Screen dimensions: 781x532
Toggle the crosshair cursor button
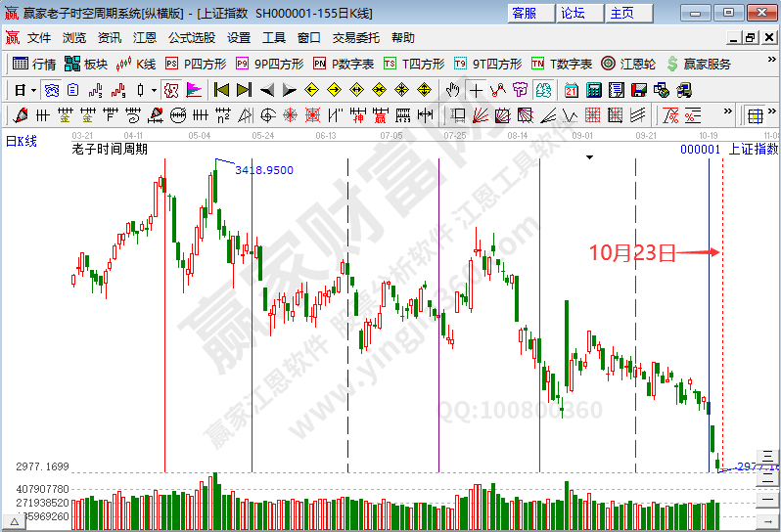476,90
